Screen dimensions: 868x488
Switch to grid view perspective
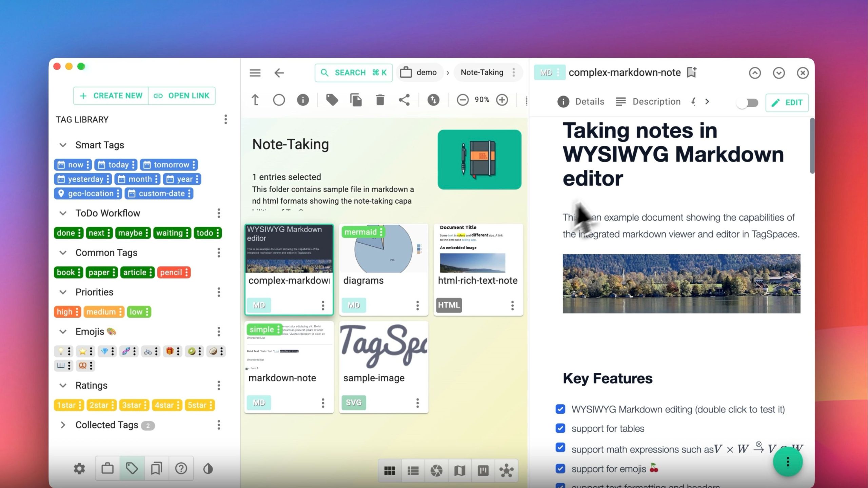click(390, 470)
